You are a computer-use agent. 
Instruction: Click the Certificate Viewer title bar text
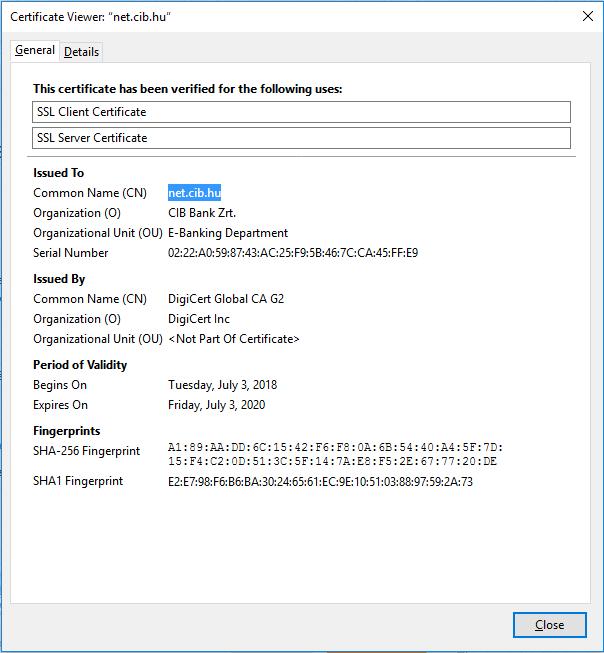(90, 17)
